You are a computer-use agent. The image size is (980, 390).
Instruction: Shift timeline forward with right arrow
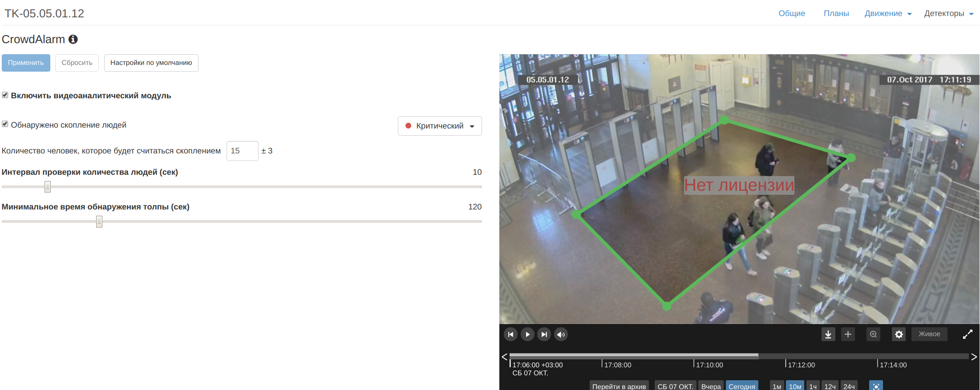point(974,357)
